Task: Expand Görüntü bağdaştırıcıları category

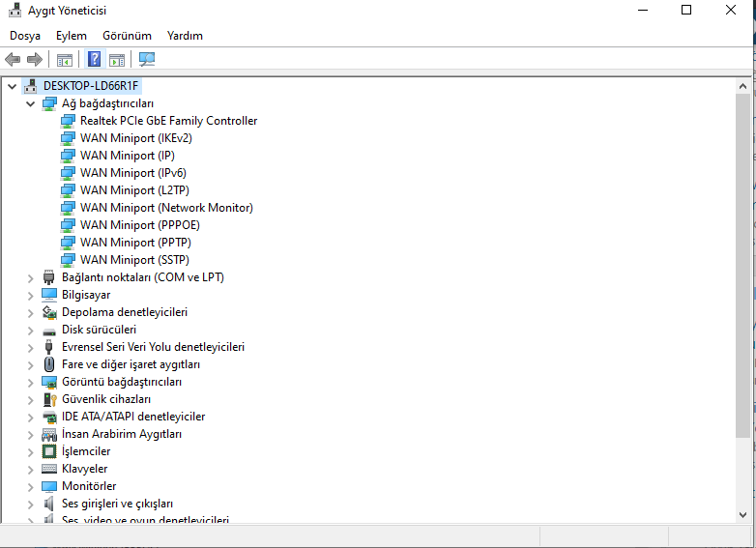Action: click(30, 383)
